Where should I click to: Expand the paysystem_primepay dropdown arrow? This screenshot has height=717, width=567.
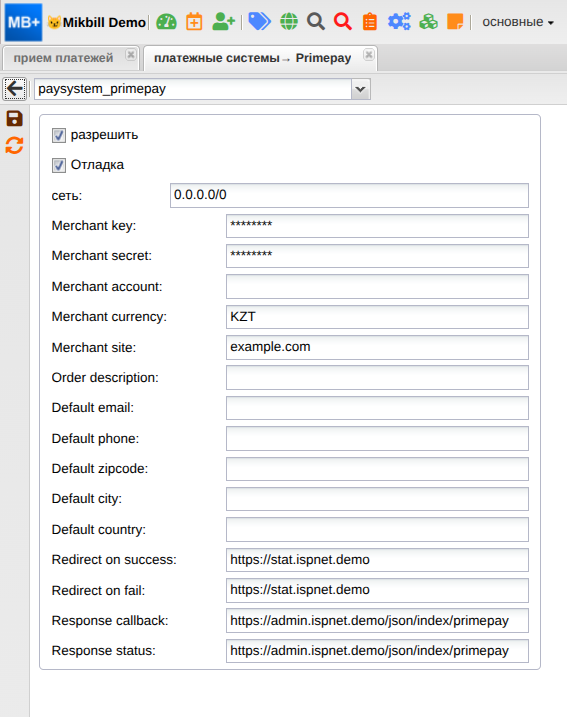click(x=361, y=89)
